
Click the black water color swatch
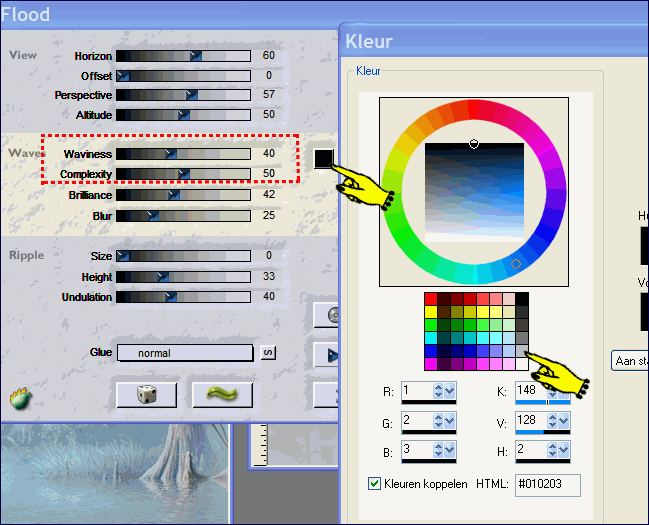pos(324,159)
